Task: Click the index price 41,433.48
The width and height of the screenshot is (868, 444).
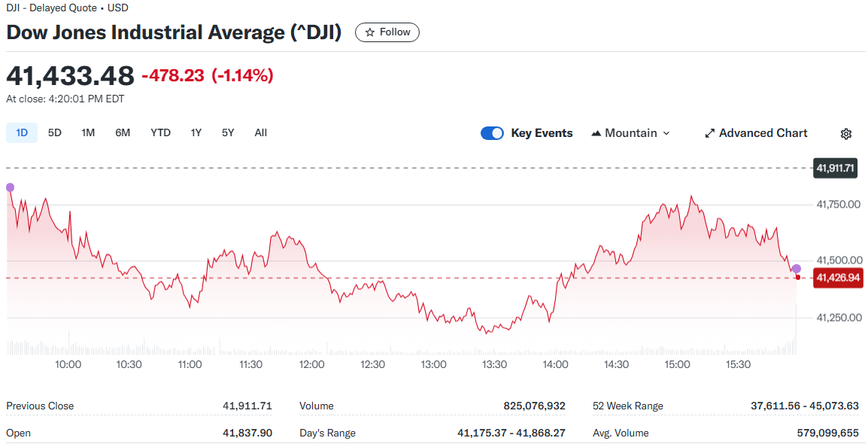Action: click(70, 75)
